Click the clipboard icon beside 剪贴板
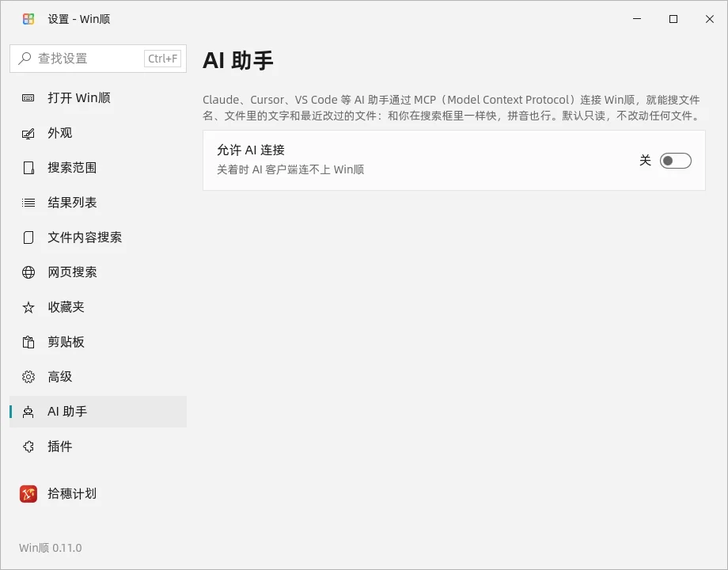728x570 pixels. [28, 342]
